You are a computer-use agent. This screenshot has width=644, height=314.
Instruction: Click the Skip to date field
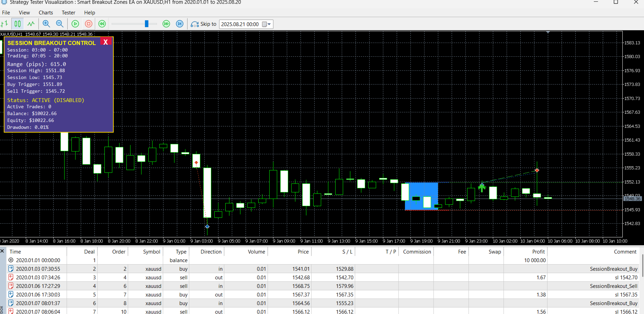click(x=240, y=24)
